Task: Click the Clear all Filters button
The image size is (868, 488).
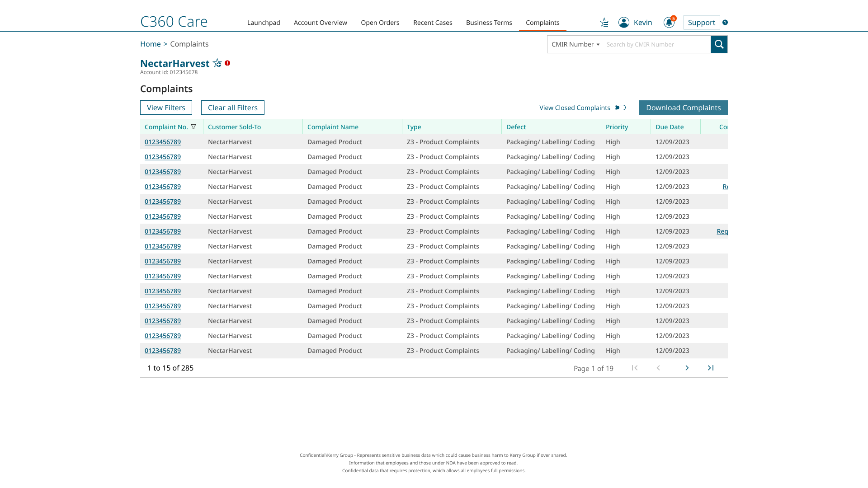Action: [232, 108]
